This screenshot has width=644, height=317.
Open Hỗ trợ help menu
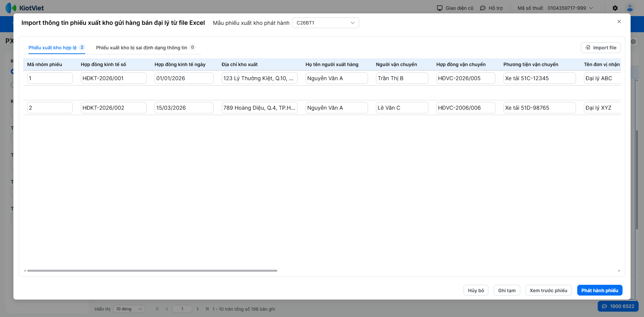tap(491, 8)
